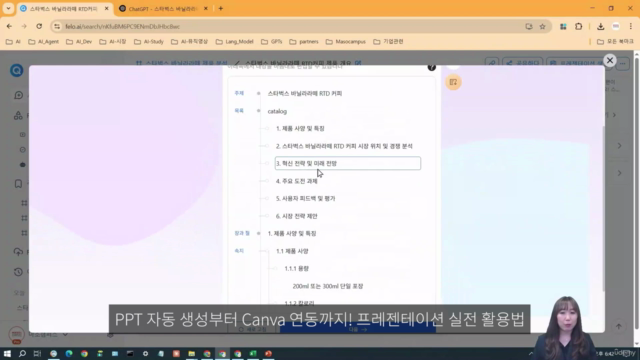Bookmark this page with the star icon
The height and width of the screenshot is (360, 640).
[542, 27]
